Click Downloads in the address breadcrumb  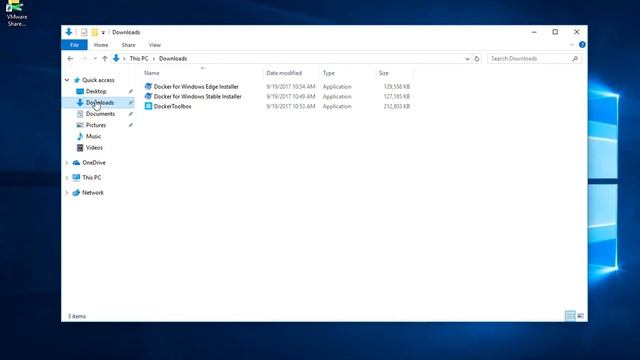[173, 59]
